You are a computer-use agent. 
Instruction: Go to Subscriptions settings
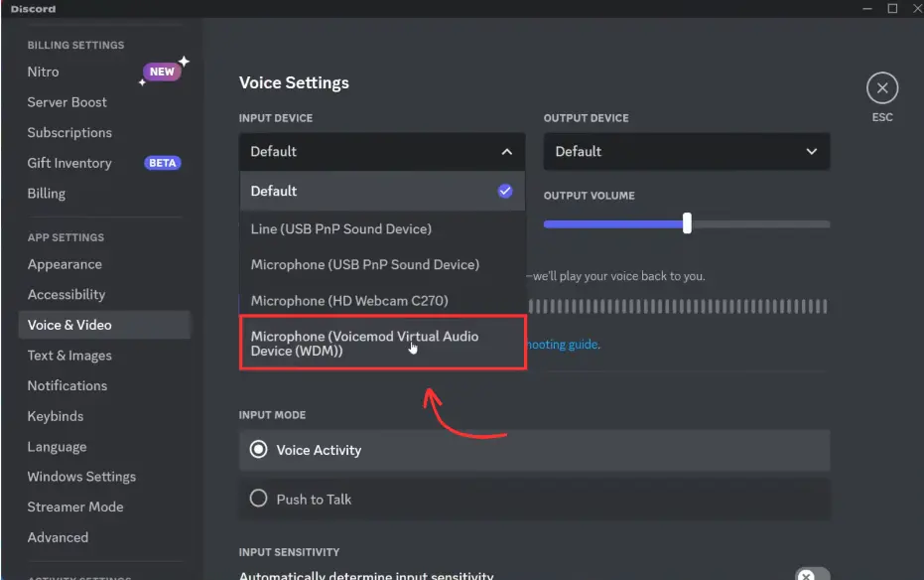click(69, 133)
